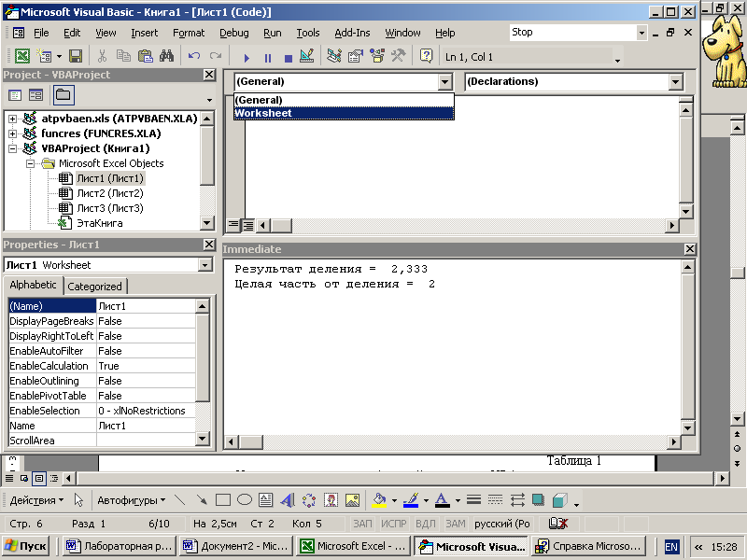Image resolution: width=747 pixels, height=560 pixels.
Task: Open Object Browser toolbar icon
Action: click(377, 56)
